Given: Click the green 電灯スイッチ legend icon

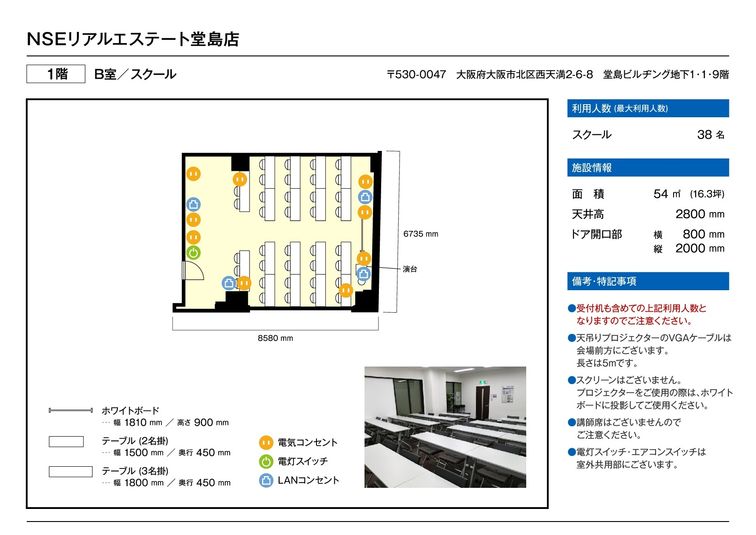Looking at the screenshot, I should point(266,461).
